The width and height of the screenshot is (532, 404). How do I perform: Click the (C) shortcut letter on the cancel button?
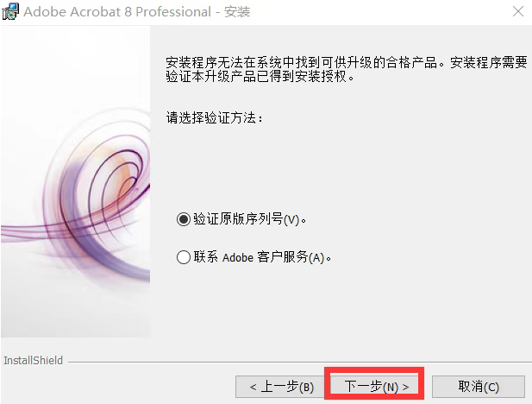coord(491,387)
